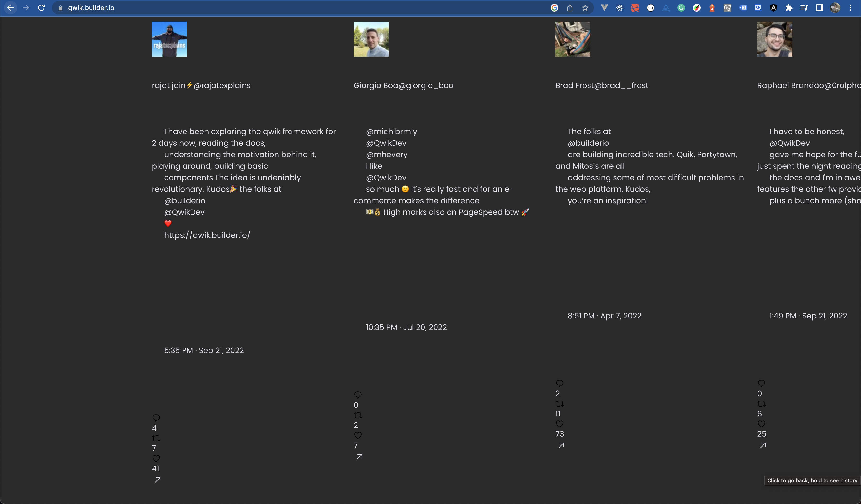
Task: Open Raphael Brandão profile link
Action: click(x=809, y=85)
